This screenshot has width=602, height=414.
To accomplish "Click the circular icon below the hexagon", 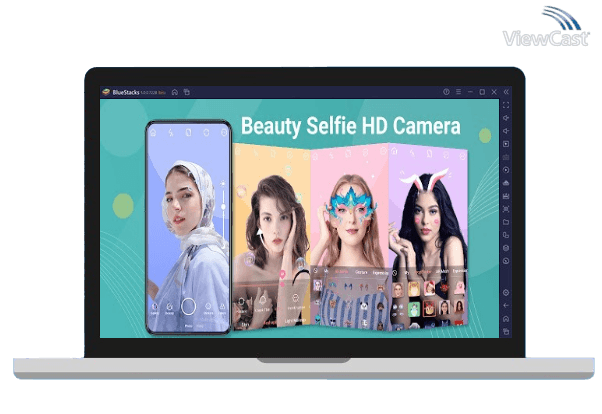I will click(506, 261).
